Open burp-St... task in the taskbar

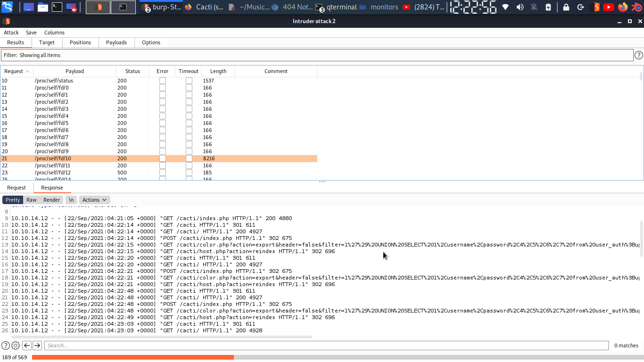(162, 7)
